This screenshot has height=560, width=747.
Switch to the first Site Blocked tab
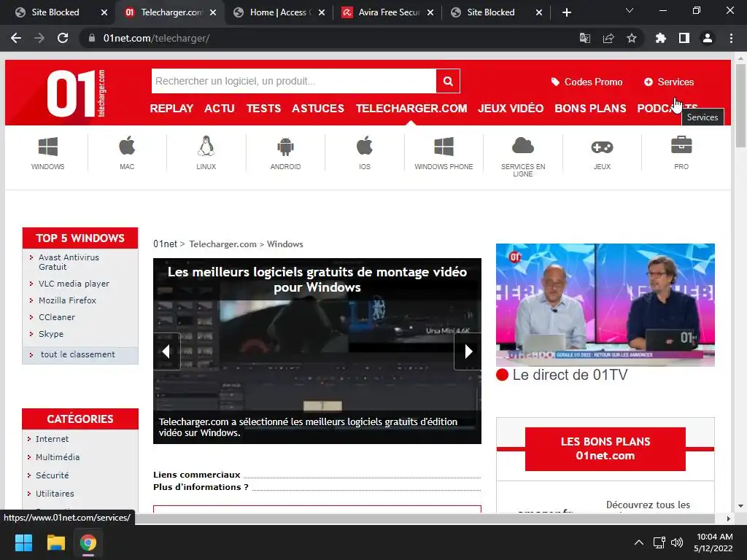[55, 12]
